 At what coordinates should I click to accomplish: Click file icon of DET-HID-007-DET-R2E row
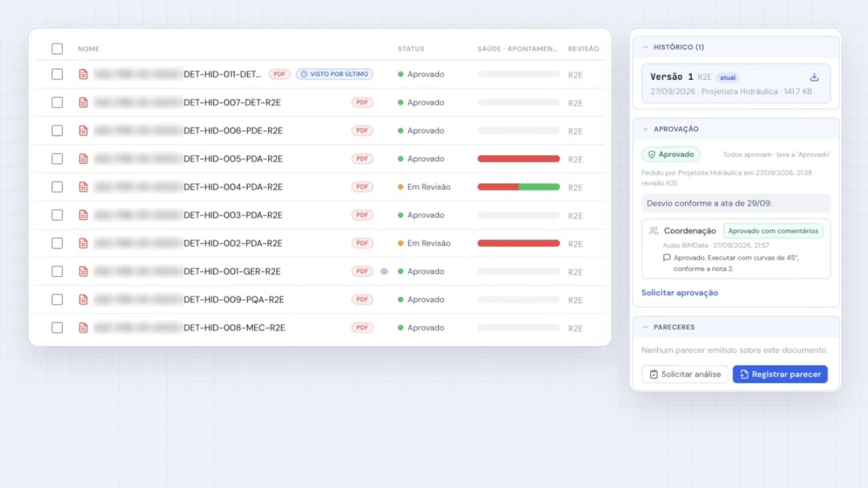pos(83,102)
